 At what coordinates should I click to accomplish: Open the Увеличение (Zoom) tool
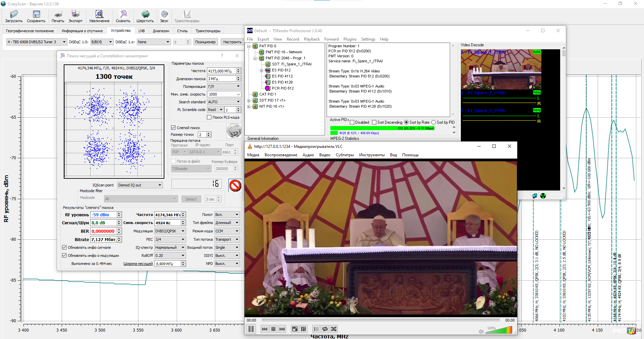99,14
